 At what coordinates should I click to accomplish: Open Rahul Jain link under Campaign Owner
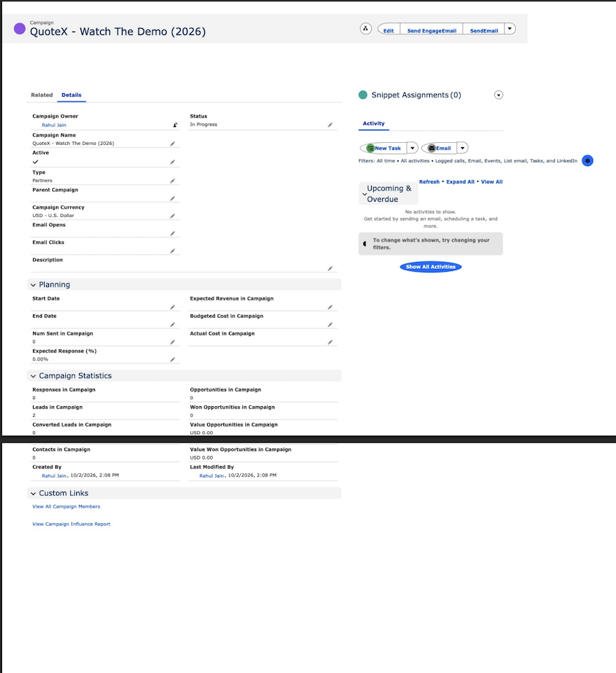tap(54, 125)
